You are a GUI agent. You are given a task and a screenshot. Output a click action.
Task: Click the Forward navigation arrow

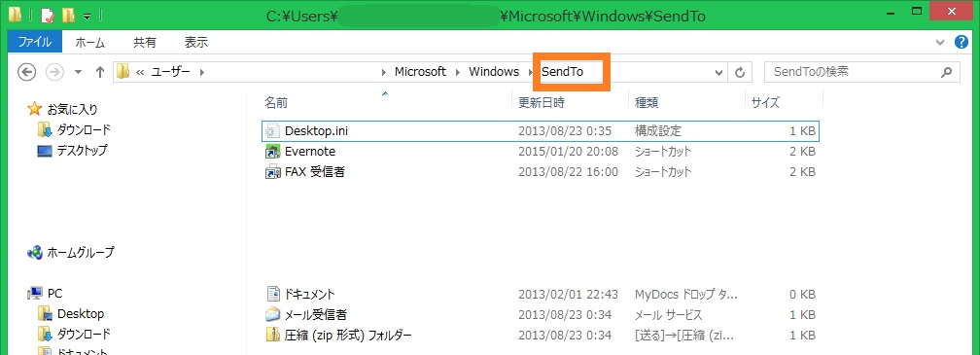point(55,72)
